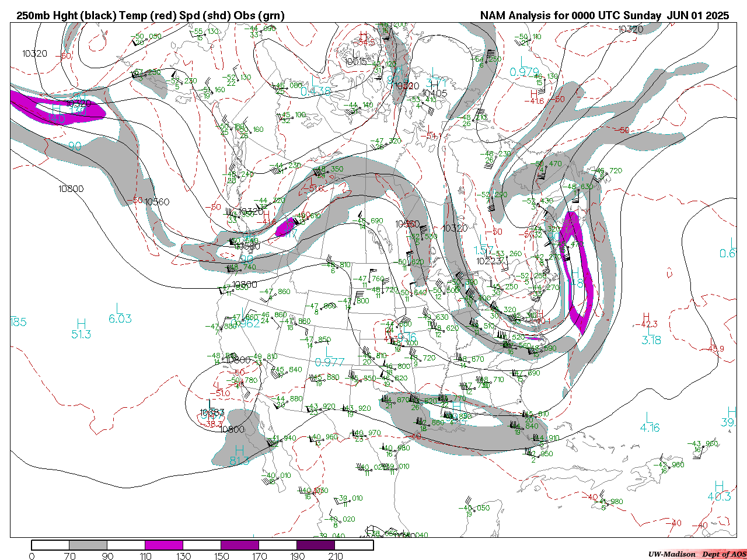Click the cyan 3.18 value label
Screen dimensions: 747x560
[x=651, y=340]
